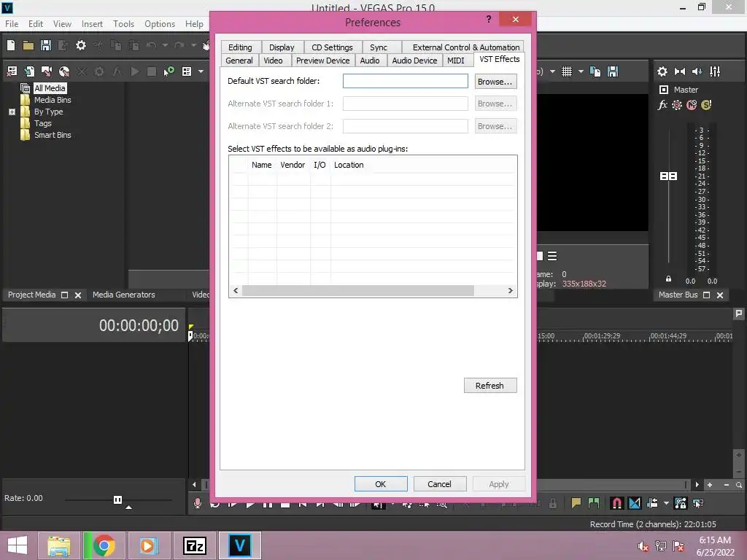Image resolution: width=747 pixels, height=560 pixels.
Task: Click Arm for Record microphone icon
Action: pos(197,503)
